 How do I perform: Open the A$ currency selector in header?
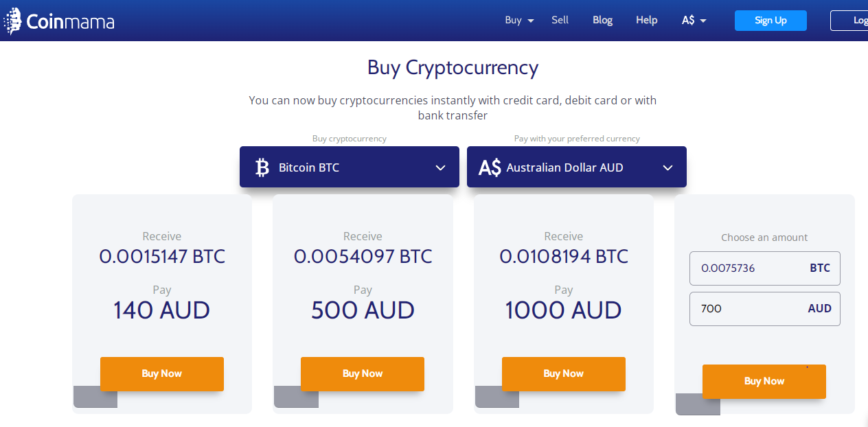(694, 21)
